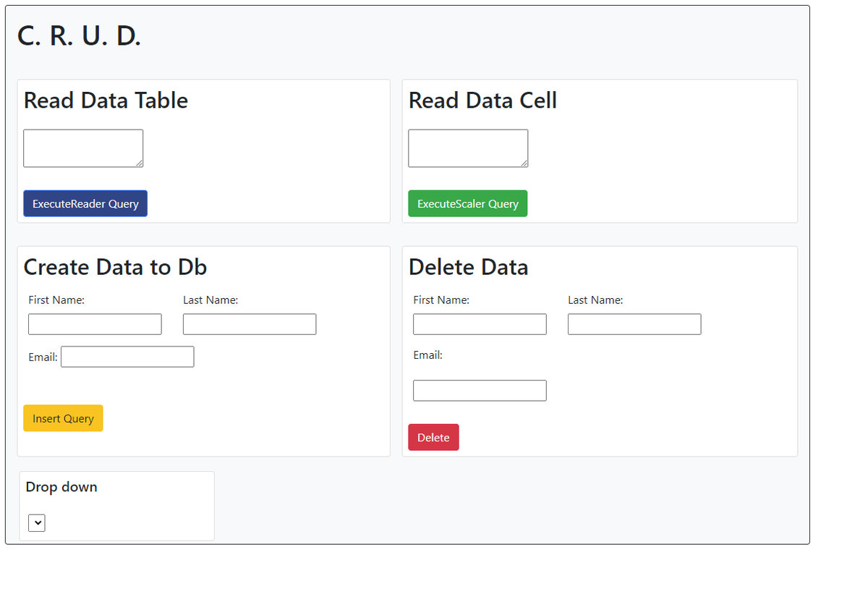Click the 'C. R. U. D.' page heading
This screenshot has height=594, width=868.
point(80,35)
